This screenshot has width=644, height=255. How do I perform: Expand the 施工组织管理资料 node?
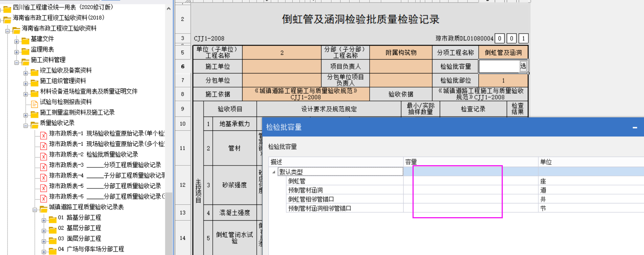(x=26, y=83)
